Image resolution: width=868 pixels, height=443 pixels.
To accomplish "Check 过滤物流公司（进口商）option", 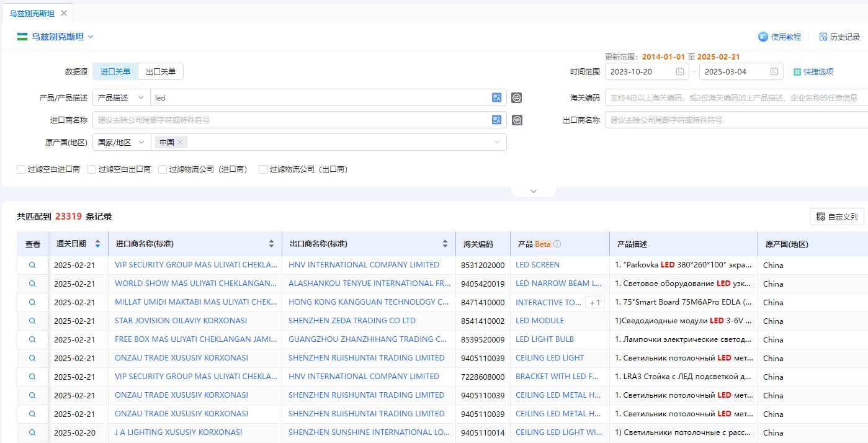I will pos(163,169).
